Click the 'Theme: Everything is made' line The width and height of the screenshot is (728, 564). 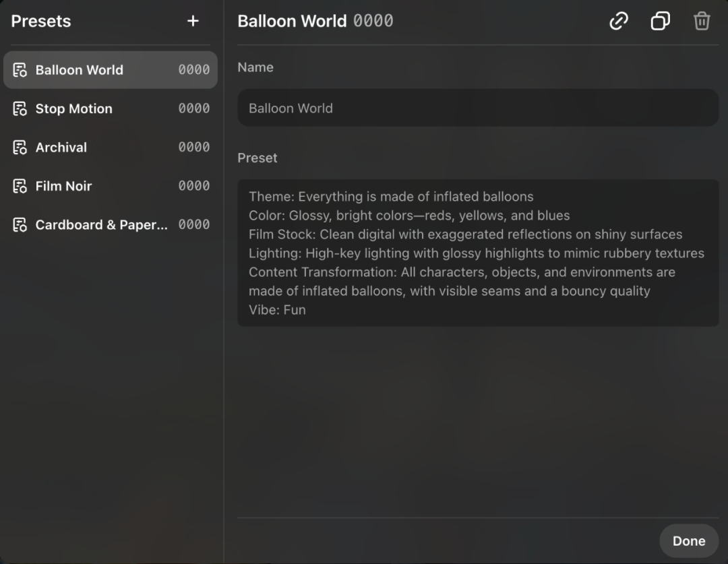[x=391, y=196]
